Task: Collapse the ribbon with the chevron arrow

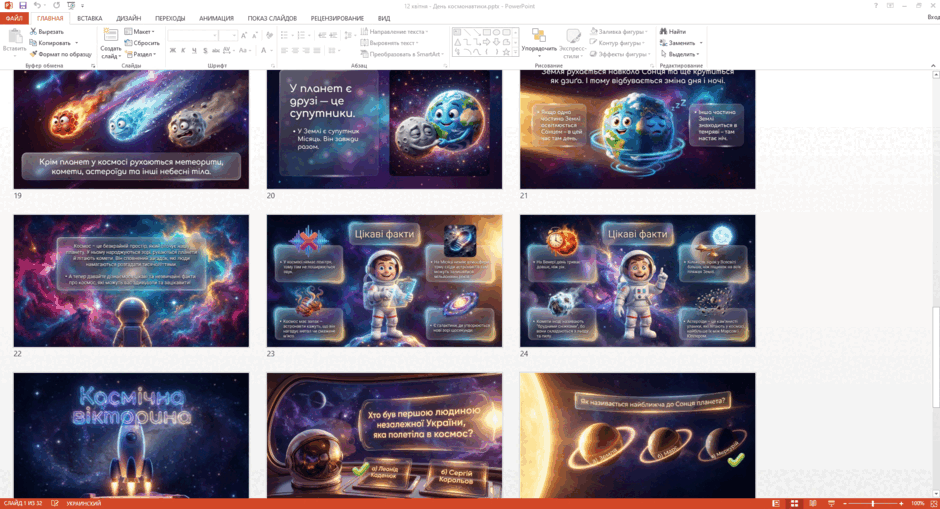Action: coord(933,65)
